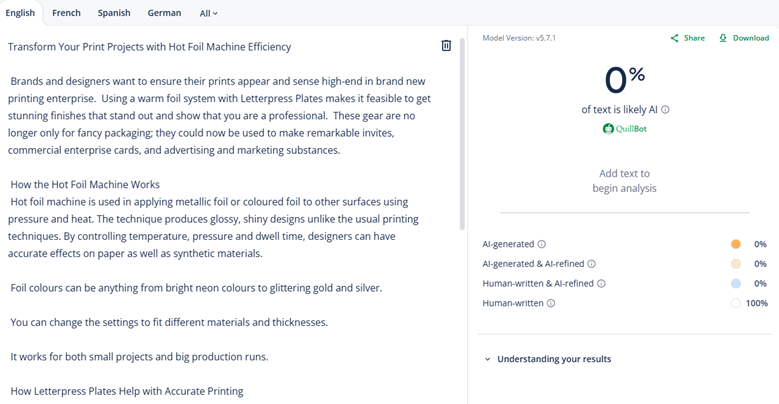Switch to the Spanish language tab

(x=114, y=13)
